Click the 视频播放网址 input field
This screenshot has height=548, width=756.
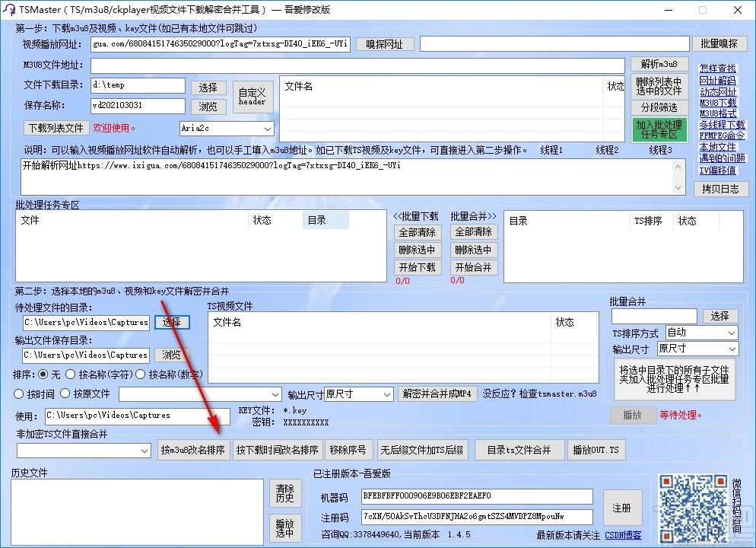pyautogui.click(x=221, y=44)
